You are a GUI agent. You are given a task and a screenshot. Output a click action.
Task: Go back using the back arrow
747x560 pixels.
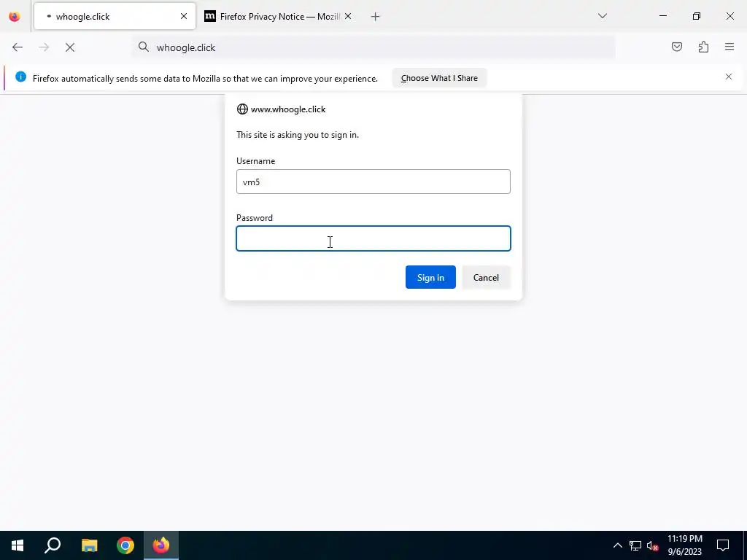18,47
